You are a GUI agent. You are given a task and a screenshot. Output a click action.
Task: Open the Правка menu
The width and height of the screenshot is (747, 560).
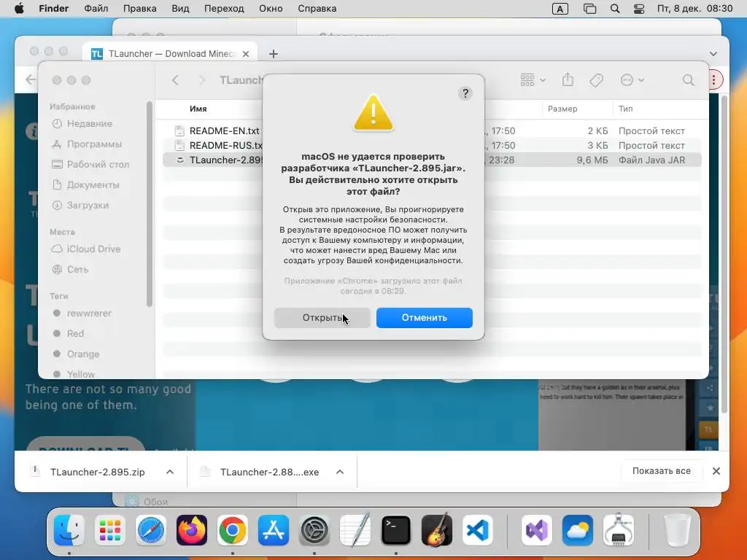(139, 9)
